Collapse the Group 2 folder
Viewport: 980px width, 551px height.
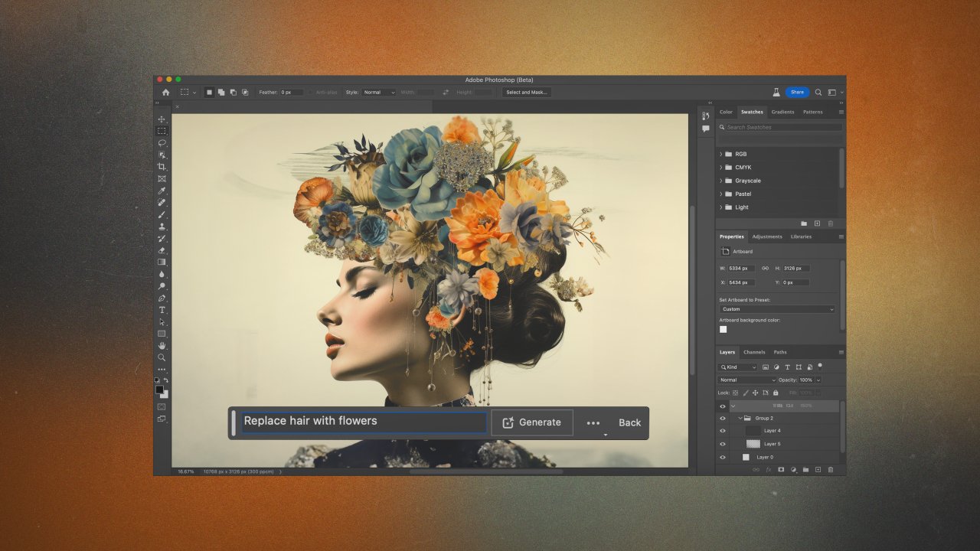pos(740,418)
